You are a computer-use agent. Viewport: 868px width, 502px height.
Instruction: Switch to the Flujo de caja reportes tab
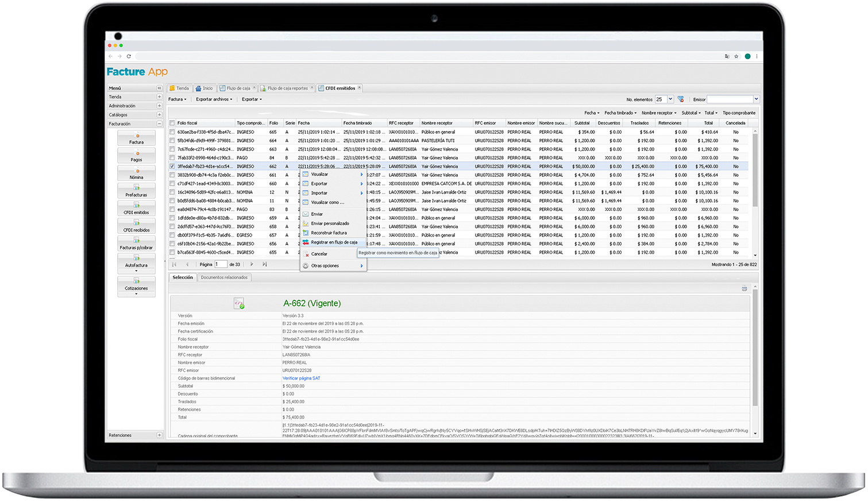tap(287, 88)
